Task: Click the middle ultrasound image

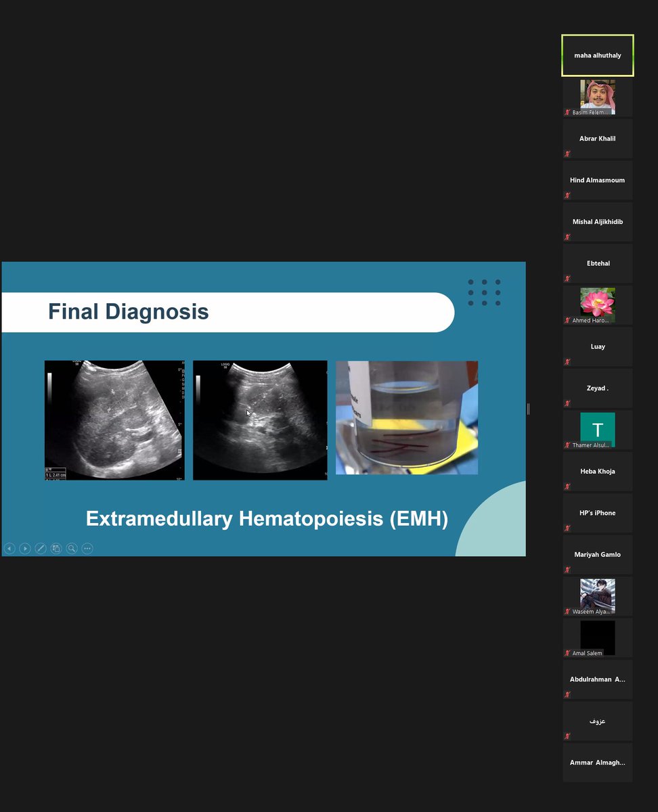Action: 260,420
